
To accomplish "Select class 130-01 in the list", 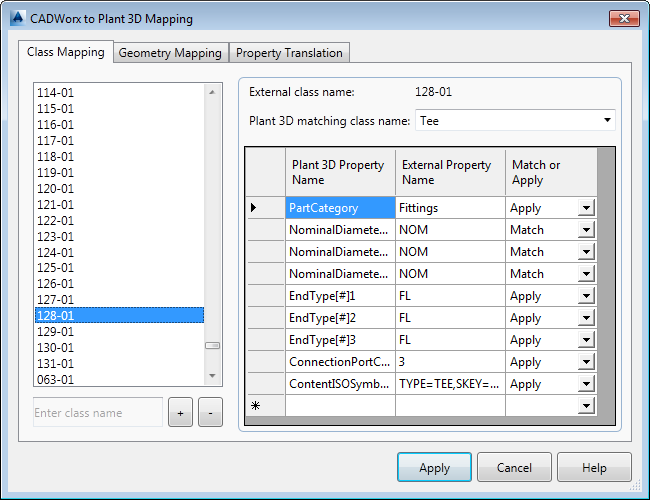I will (x=119, y=347).
